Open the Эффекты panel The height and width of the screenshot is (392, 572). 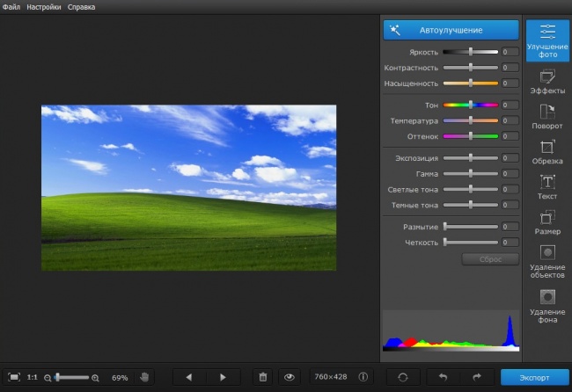(x=547, y=83)
